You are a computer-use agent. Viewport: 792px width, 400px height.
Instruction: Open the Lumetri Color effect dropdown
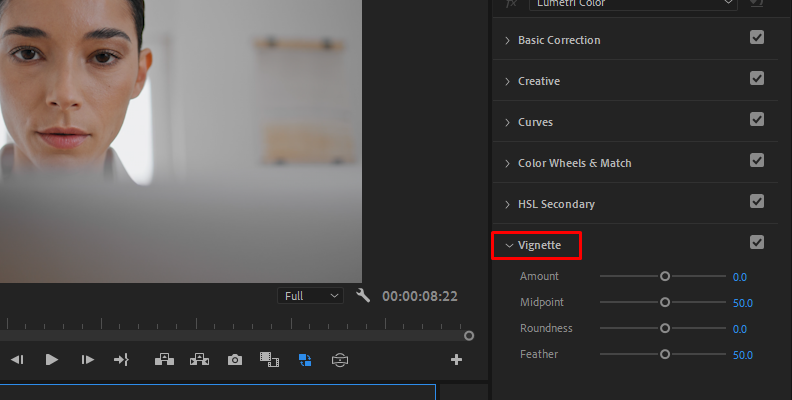pyautogui.click(x=633, y=4)
